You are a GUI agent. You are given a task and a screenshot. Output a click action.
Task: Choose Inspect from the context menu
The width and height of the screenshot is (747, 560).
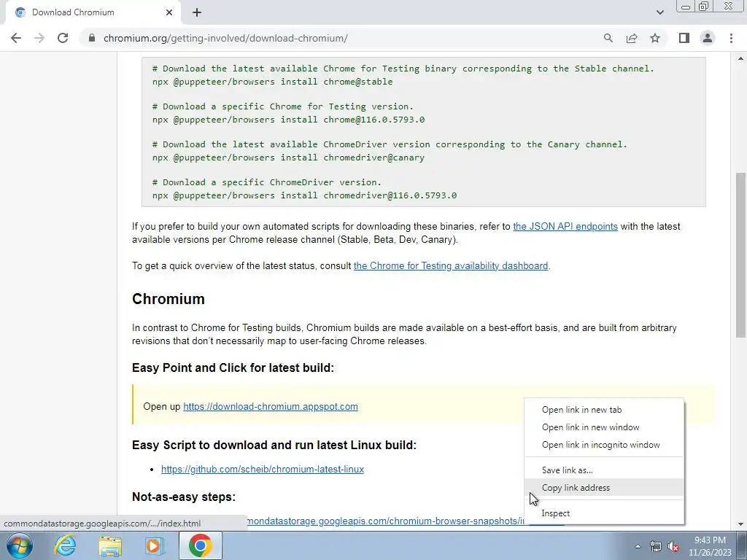tap(604, 513)
